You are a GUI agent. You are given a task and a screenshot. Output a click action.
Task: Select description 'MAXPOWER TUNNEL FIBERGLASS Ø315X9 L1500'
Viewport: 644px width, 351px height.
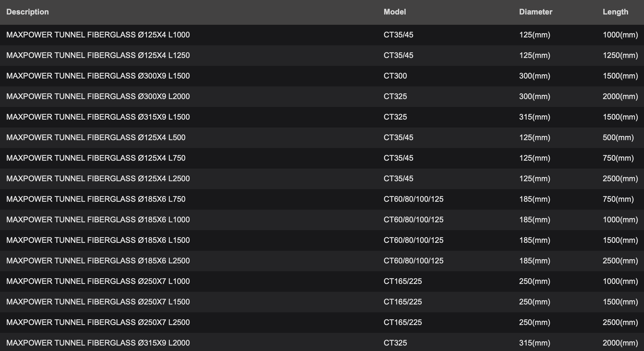click(x=98, y=117)
